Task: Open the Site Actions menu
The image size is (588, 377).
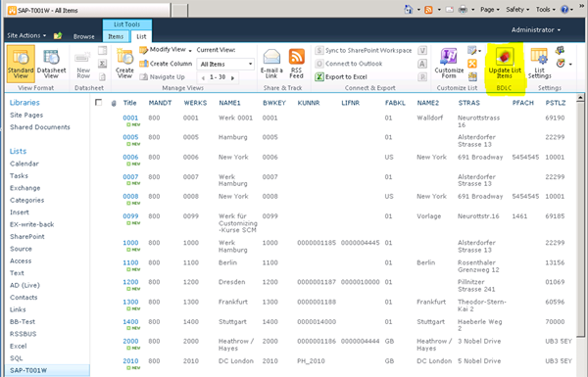Action: (26, 35)
